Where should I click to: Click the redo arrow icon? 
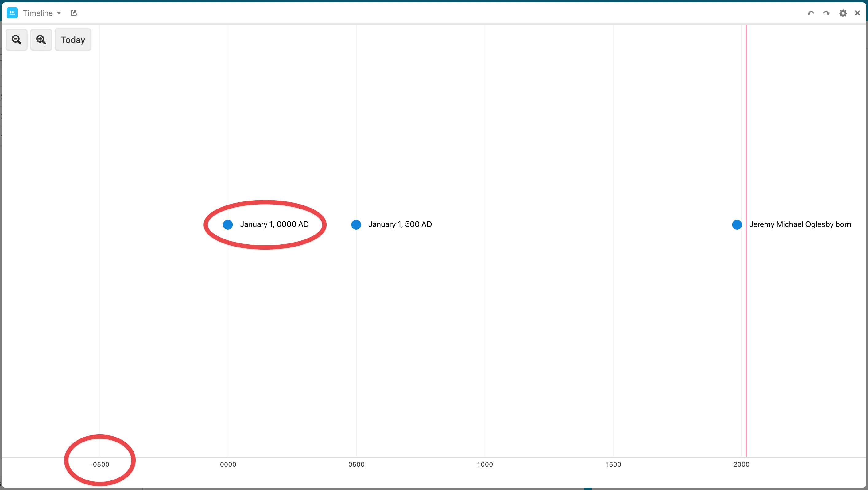tap(826, 13)
